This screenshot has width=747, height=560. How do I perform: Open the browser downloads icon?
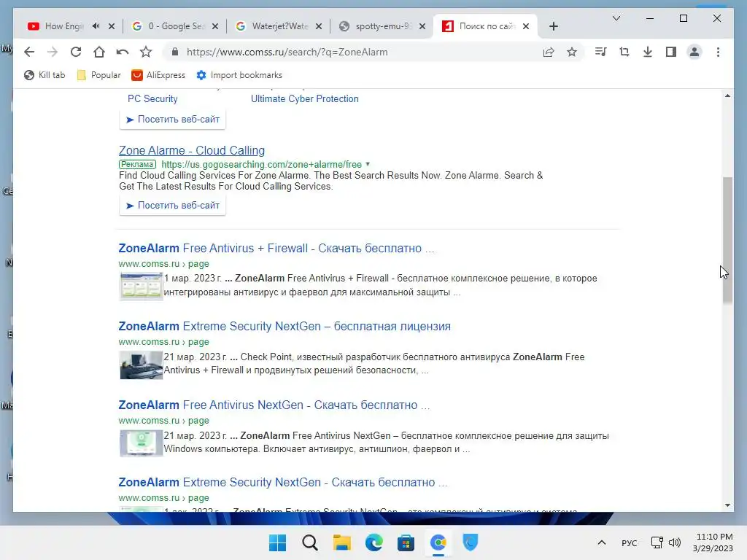tap(648, 52)
